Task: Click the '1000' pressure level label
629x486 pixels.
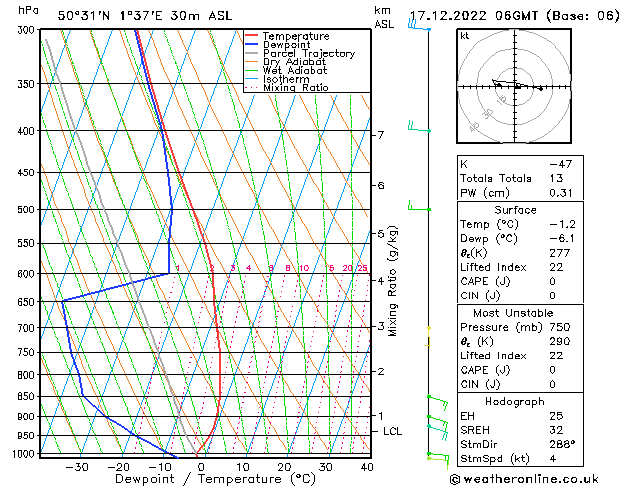Action: 25,454
